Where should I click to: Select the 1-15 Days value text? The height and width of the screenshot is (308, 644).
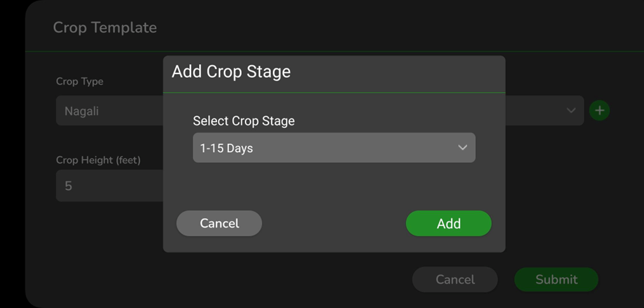pos(227,148)
